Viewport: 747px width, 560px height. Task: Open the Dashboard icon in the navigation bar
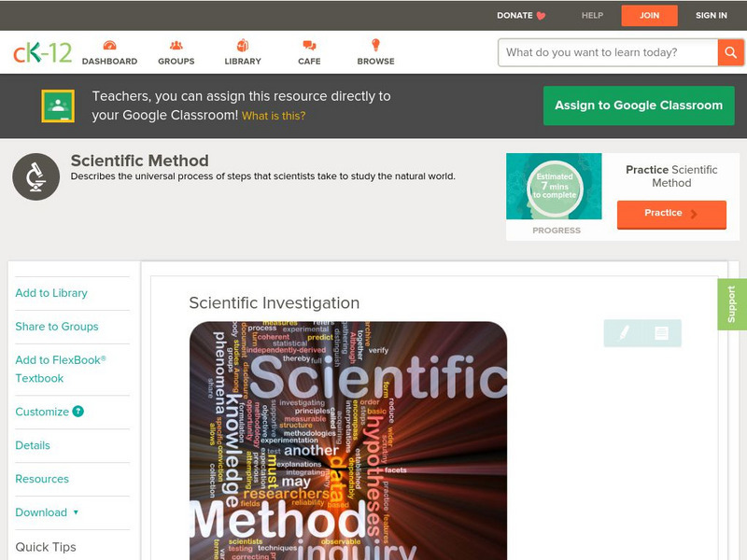[112, 44]
